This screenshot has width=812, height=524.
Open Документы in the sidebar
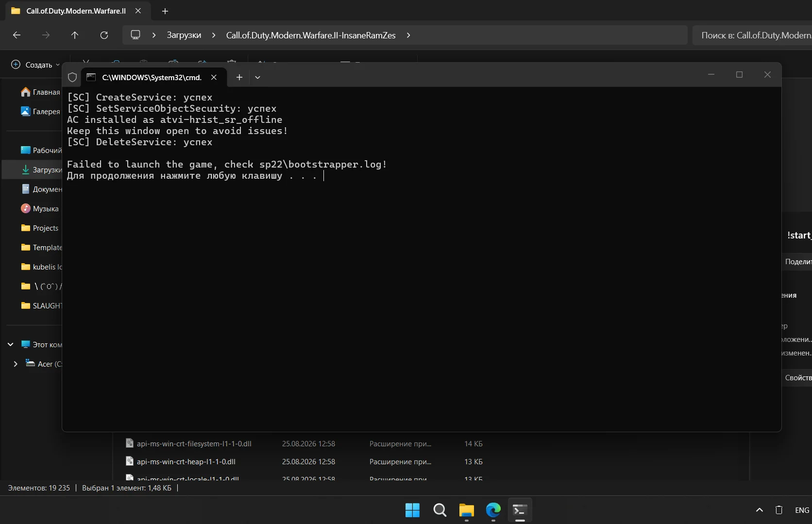(x=41, y=189)
